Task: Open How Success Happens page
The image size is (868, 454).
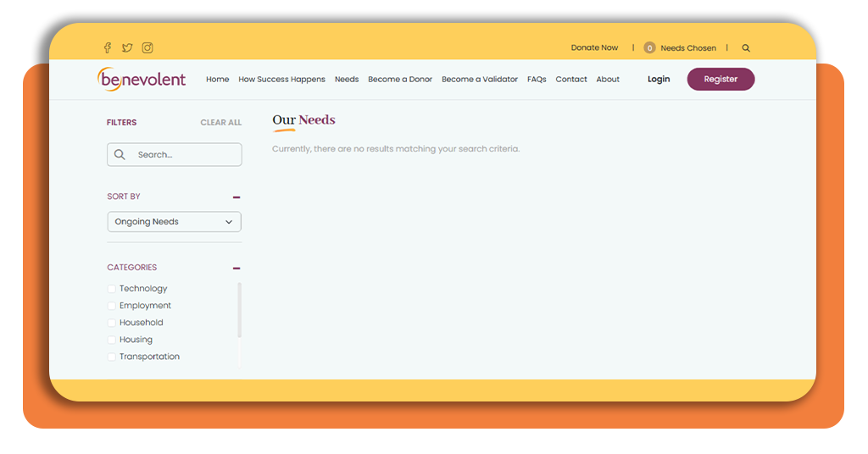Action: tap(281, 79)
